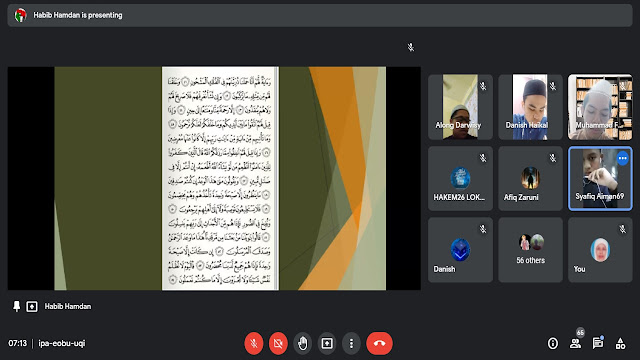Click muted mic icon on You tile
Screen dimensions: 640x360
[x=622, y=229]
